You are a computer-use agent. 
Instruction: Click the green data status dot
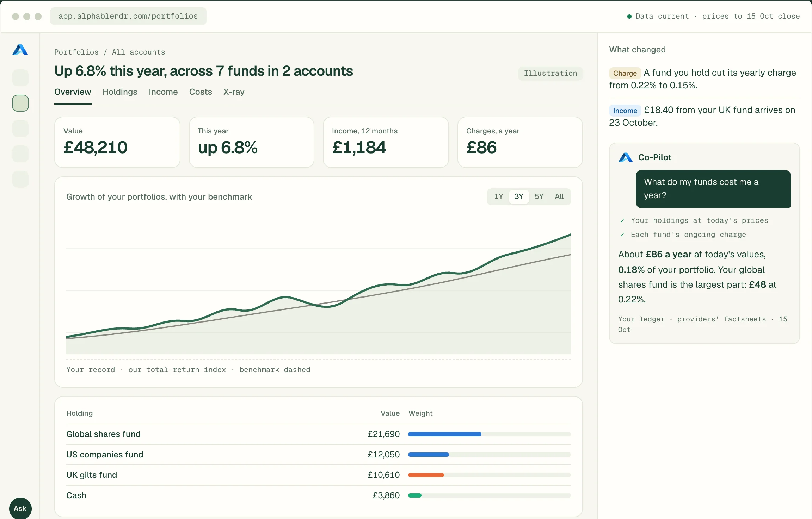pyautogui.click(x=629, y=17)
